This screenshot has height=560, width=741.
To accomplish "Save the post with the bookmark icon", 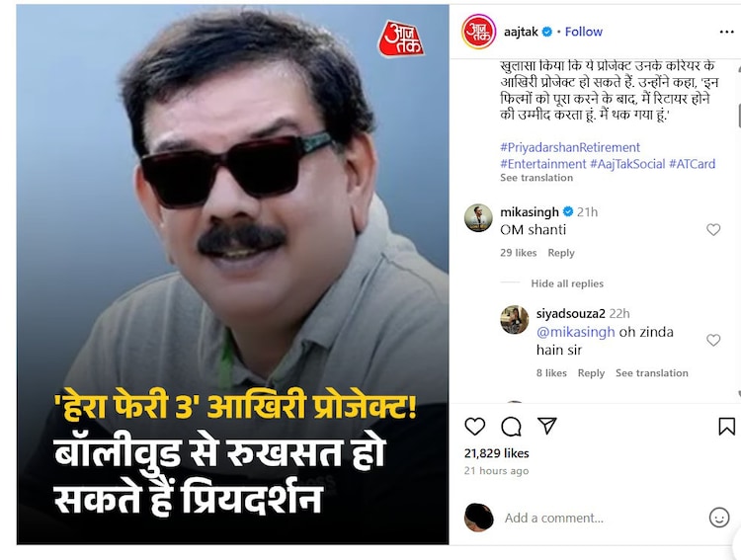I will pyautogui.click(x=726, y=427).
